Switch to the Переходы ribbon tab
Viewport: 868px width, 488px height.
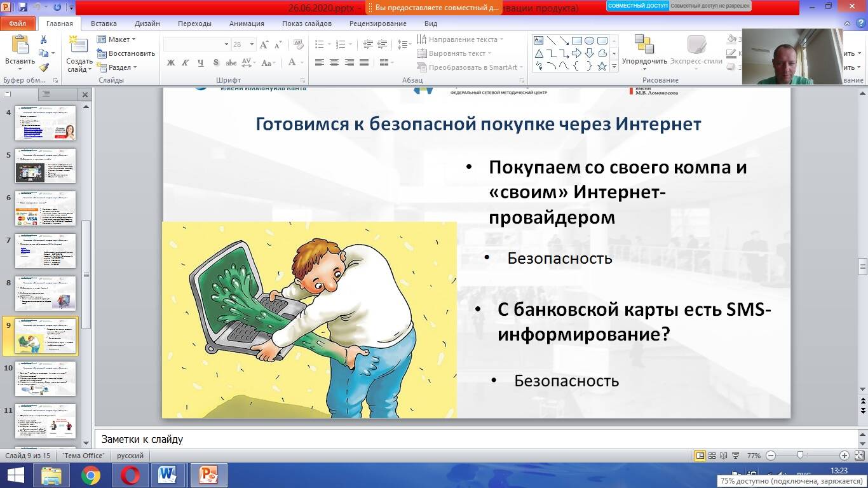click(194, 24)
